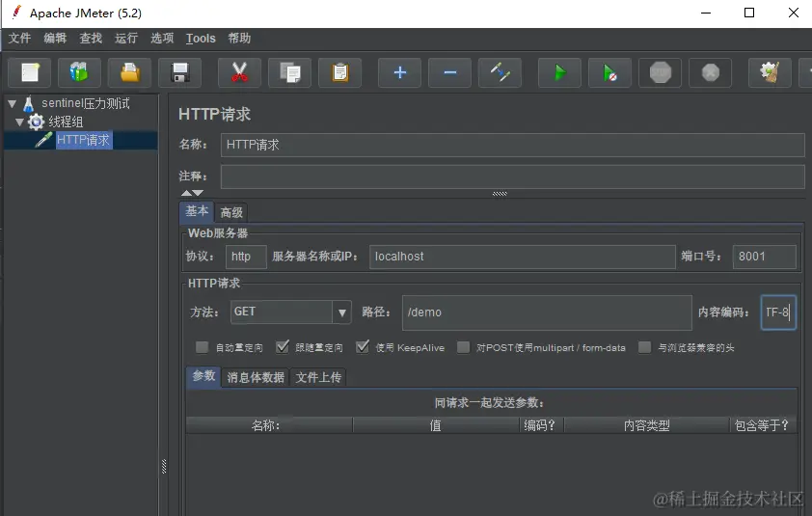Uncheck the 跟随重定向 checkbox

pyautogui.click(x=283, y=346)
